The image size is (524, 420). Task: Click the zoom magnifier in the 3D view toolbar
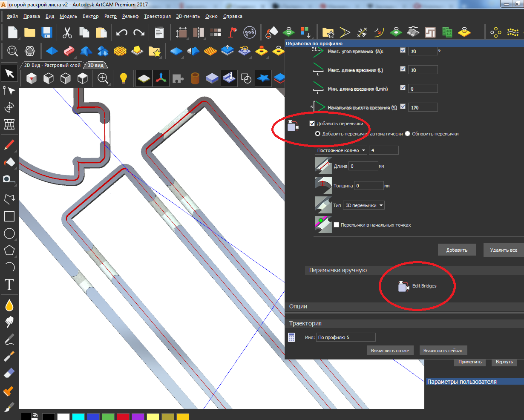[x=103, y=78]
